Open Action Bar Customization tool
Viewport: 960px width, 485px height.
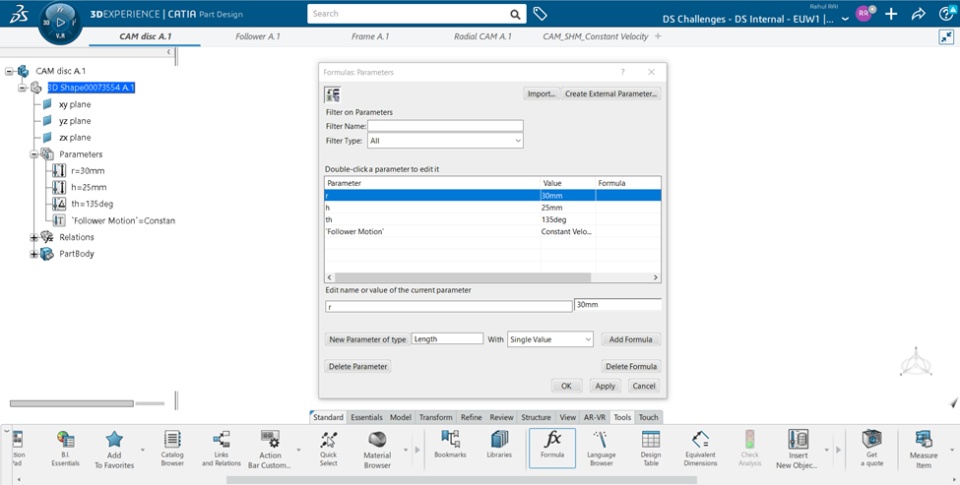click(270, 449)
